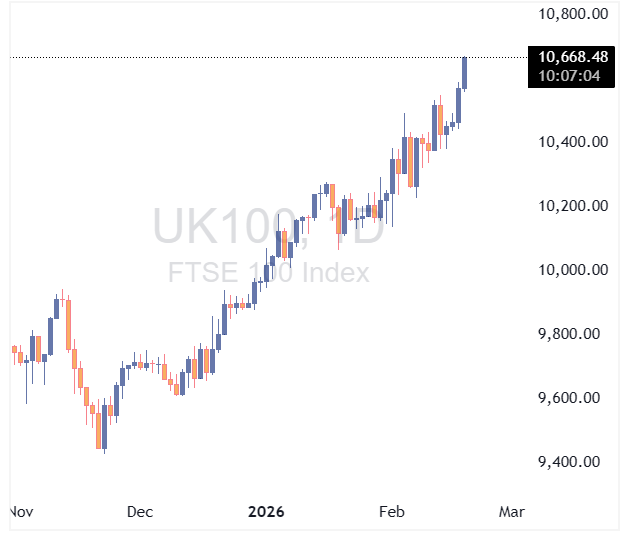
Task: Click the 10,400.00 price axis label
Action: [573, 142]
